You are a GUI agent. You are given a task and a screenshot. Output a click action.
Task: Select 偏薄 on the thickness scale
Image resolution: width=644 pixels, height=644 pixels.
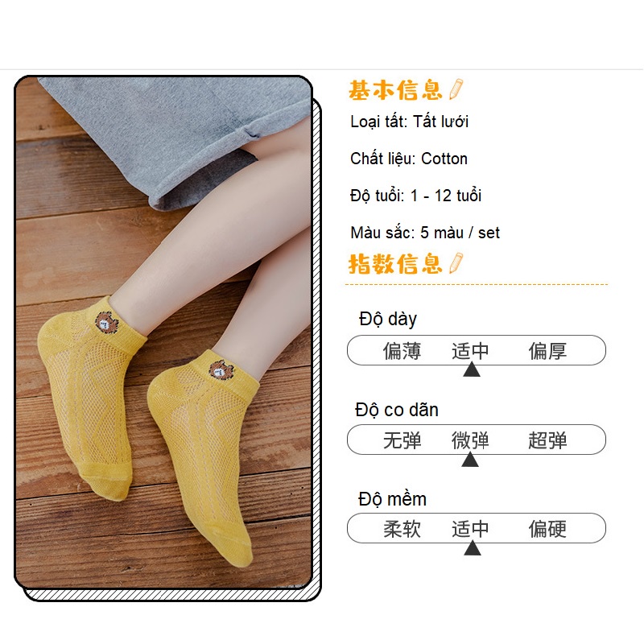tap(402, 351)
